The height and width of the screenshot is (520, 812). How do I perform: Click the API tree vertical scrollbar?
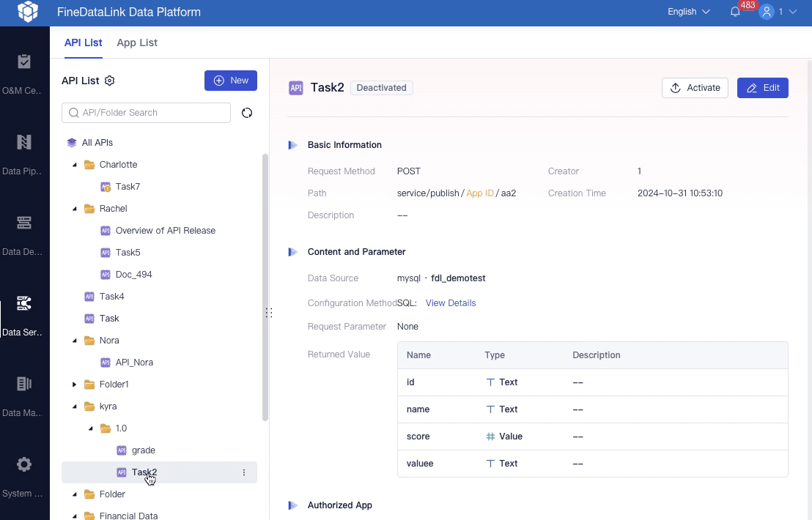pos(265,287)
